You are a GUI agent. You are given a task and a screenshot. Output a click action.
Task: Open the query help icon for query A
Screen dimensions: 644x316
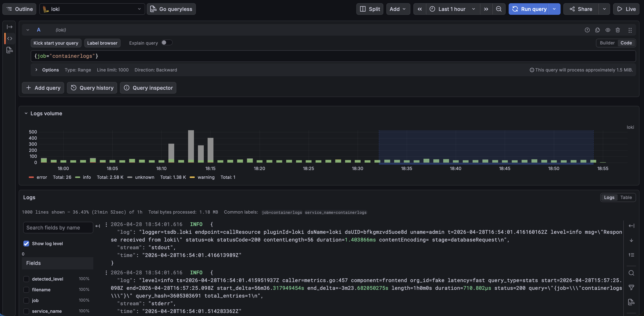[x=587, y=30]
